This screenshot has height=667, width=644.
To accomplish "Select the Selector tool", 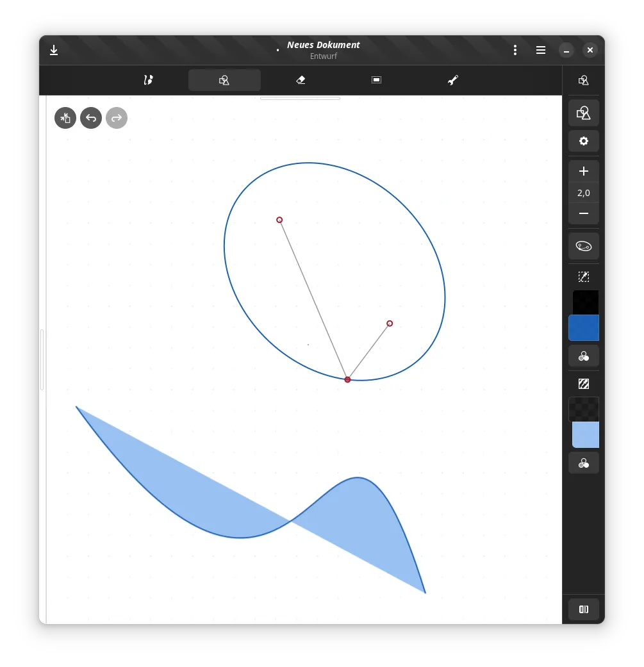I will (376, 80).
